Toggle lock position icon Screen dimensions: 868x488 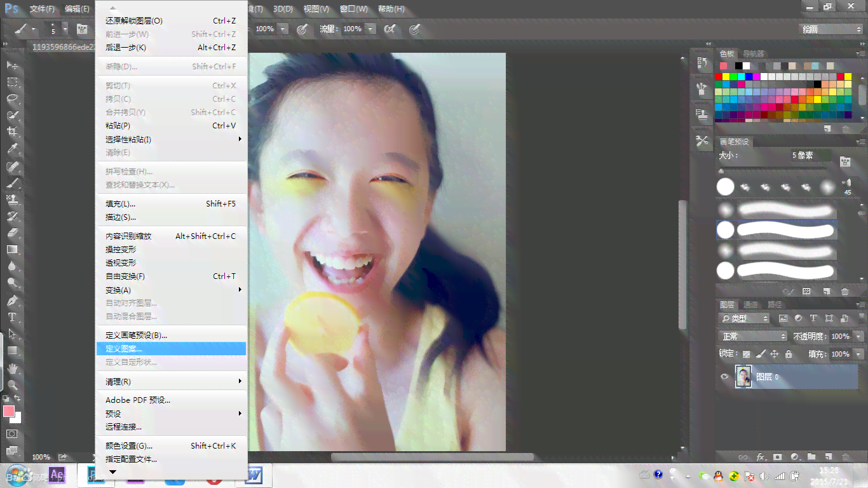click(x=775, y=354)
